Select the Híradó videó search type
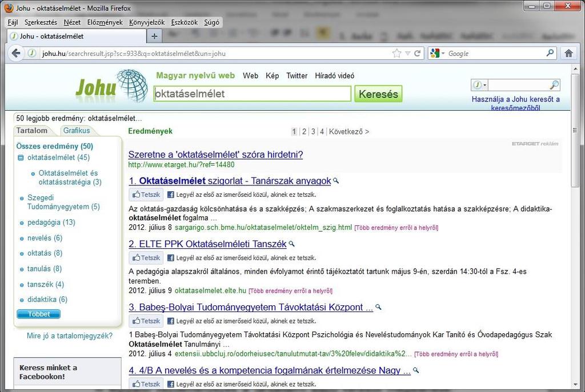 [x=334, y=76]
